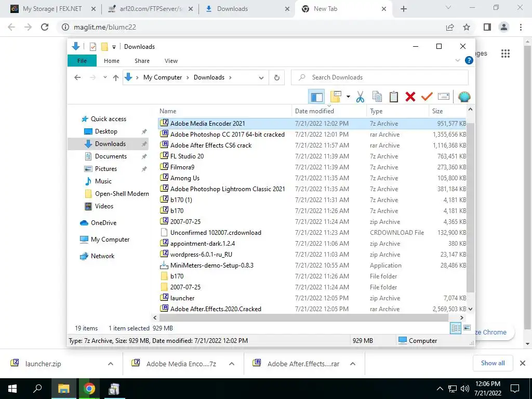Open the View ribbon tab
Screen dimensions: 532x399
point(171,61)
